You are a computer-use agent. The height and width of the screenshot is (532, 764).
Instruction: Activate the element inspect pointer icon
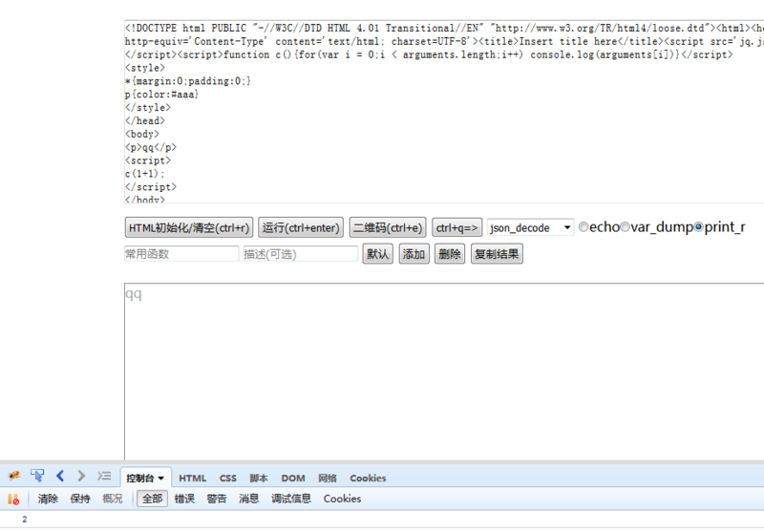coord(37,476)
